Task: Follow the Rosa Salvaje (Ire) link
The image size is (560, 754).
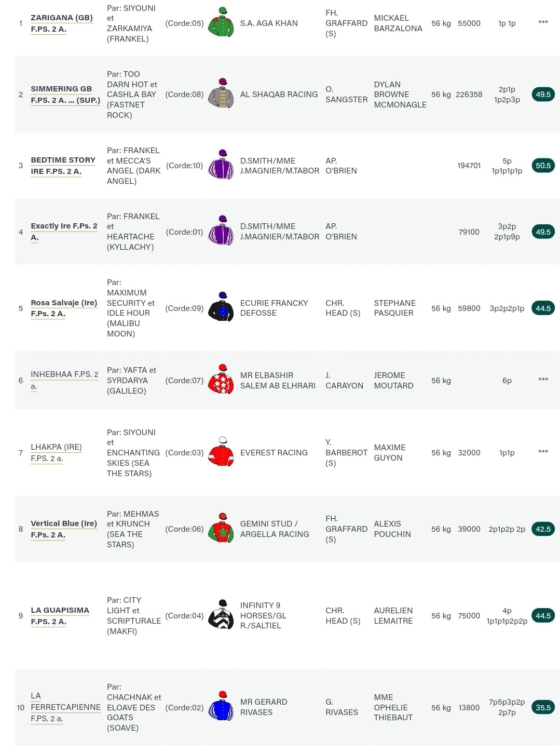Action: pos(64,303)
